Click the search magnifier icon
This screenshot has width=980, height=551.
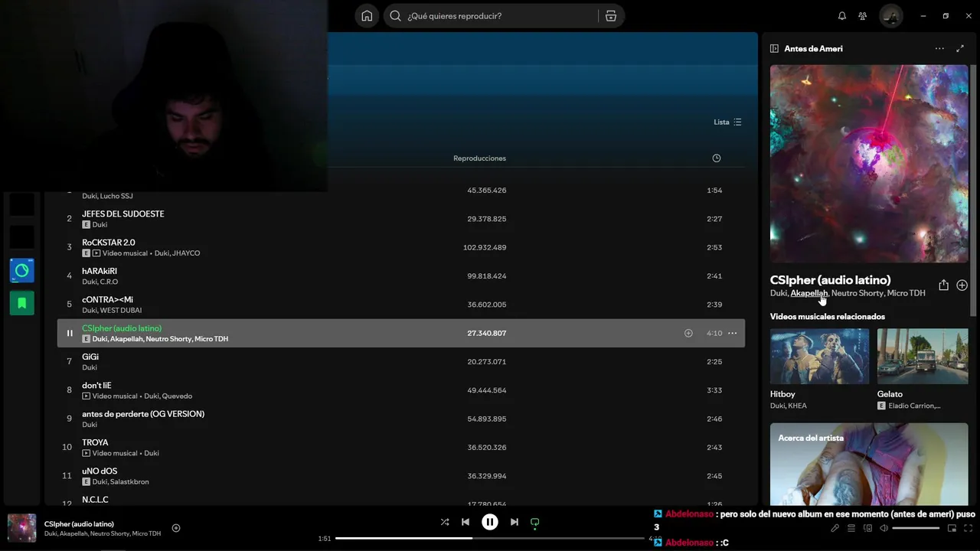pyautogui.click(x=395, y=16)
